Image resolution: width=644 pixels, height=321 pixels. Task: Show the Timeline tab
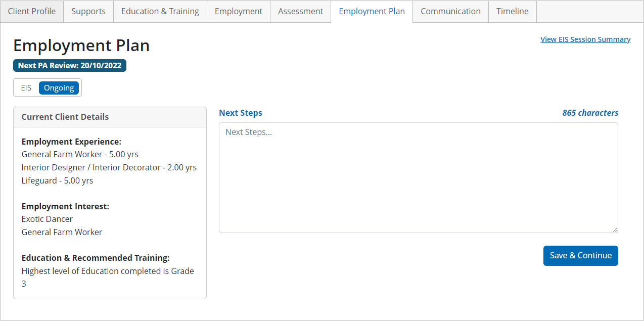click(x=512, y=11)
